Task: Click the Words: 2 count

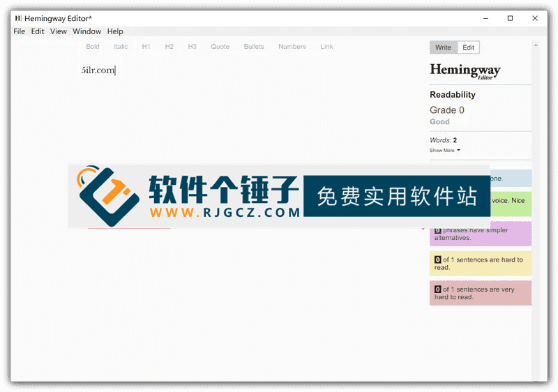Action: coord(443,140)
